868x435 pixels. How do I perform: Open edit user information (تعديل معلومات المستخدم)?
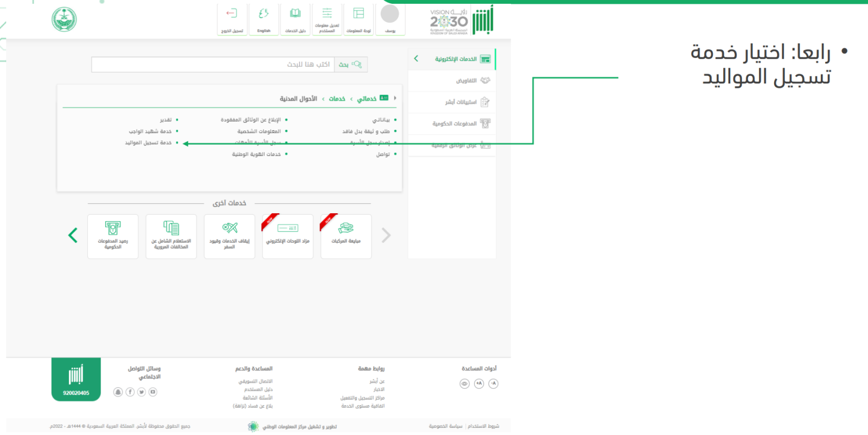(x=327, y=20)
